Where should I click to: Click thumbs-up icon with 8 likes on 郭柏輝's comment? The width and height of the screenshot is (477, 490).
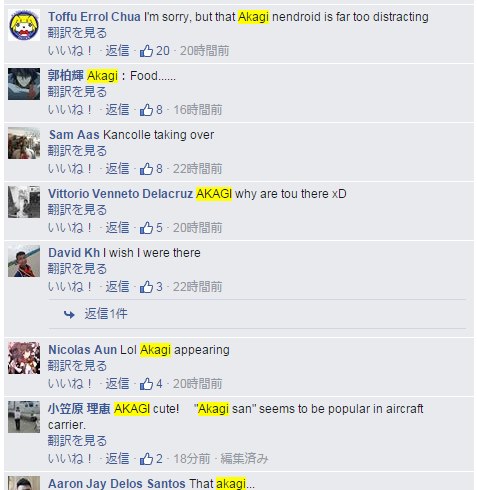point(146,110)
